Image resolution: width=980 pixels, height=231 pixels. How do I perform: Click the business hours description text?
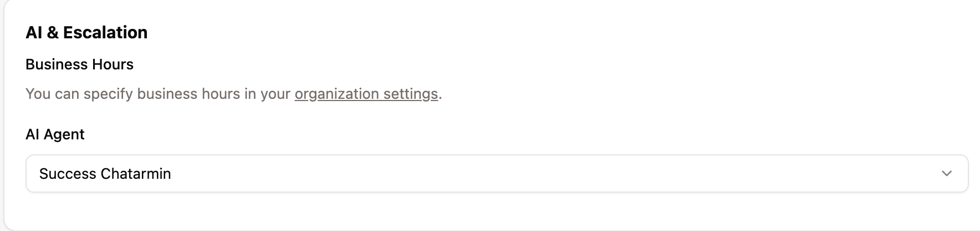(x=160, y=94)
